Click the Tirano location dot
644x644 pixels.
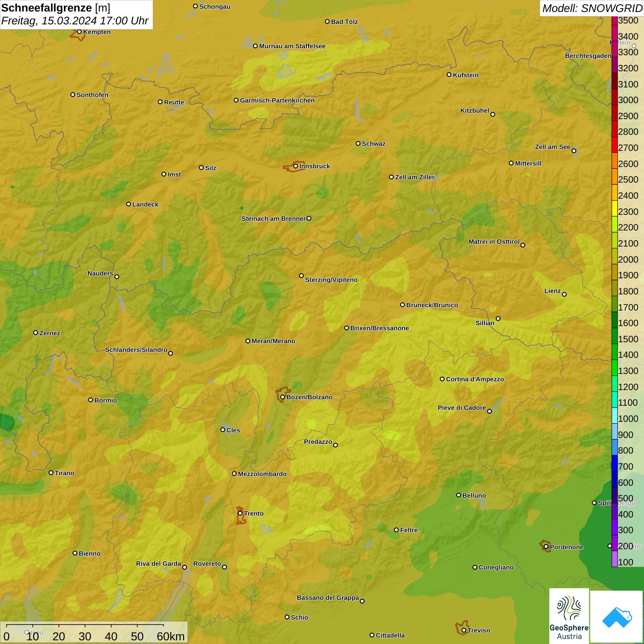[x=51, y=472]
